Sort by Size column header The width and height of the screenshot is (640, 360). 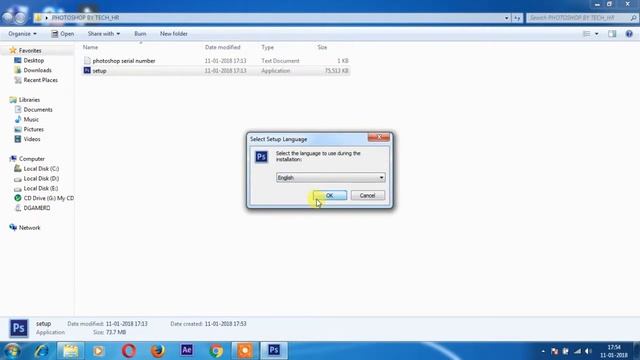322,47
